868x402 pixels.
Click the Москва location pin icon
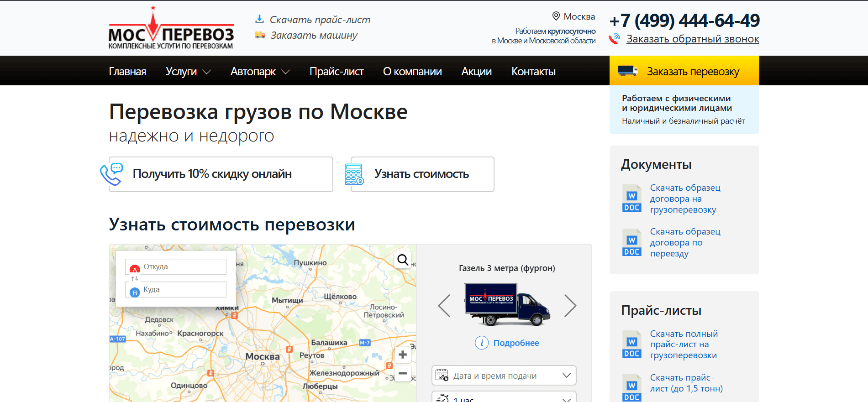pyautogui.click(x=556, y=16)
